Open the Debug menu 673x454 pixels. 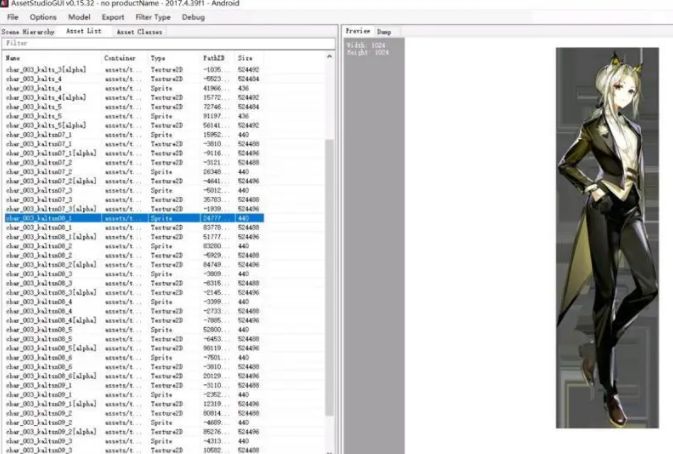(193, 17)
